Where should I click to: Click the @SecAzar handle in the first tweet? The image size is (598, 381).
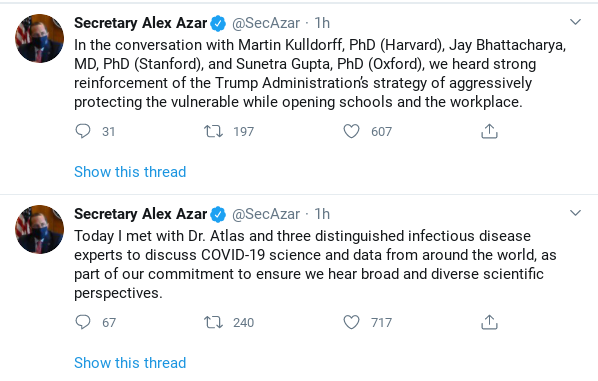pyautogui.click(x=266, y=23)
